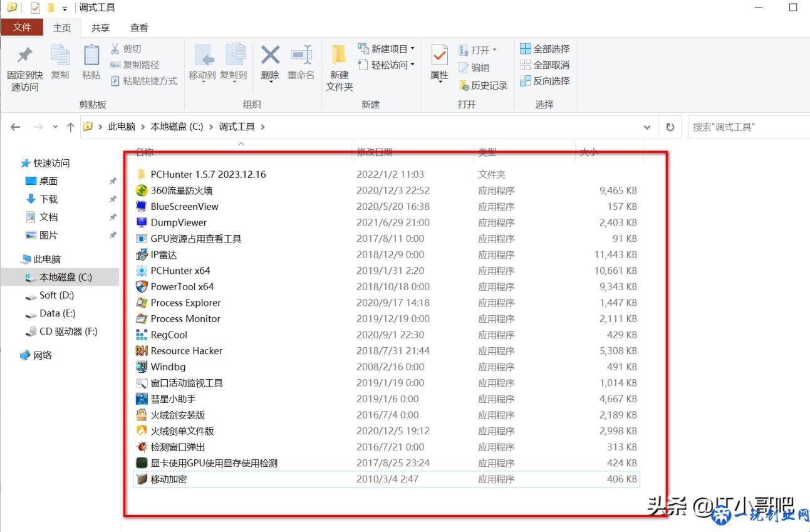Select 本地磁盘 (C:) in navigation pane
Screen dimensions: 810x532
(60, 277)
